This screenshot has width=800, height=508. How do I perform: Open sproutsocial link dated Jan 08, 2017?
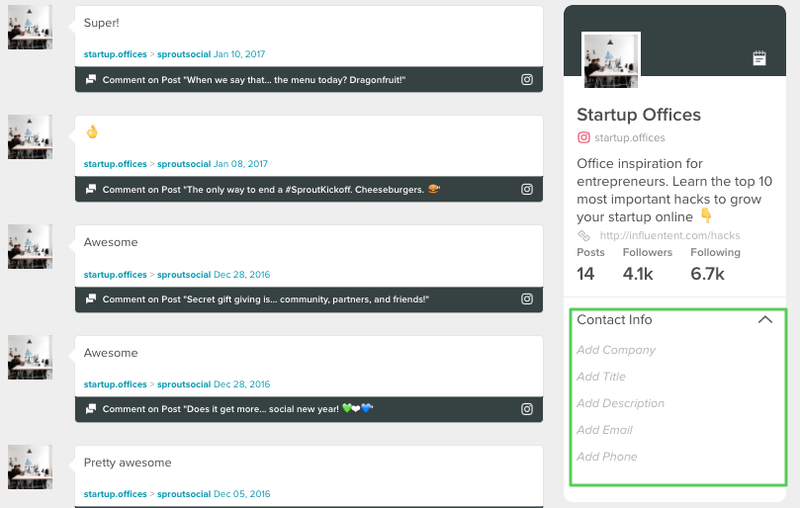pos(184,164)
